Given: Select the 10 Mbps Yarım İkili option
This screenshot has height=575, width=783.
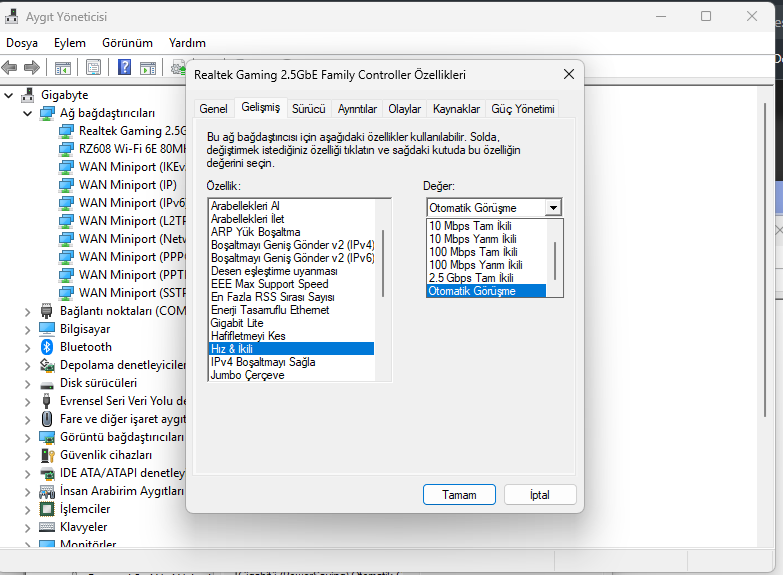Looking at the screenshot, I should [486, 239].
